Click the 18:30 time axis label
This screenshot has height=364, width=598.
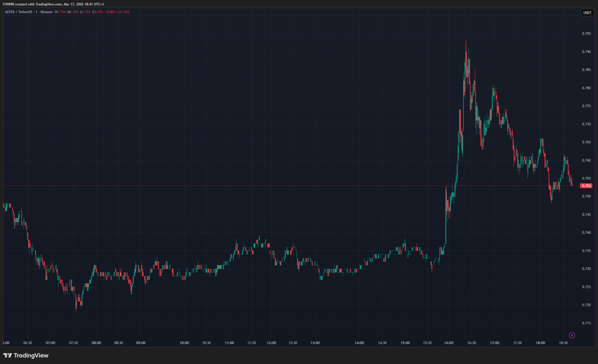[563, 343]
